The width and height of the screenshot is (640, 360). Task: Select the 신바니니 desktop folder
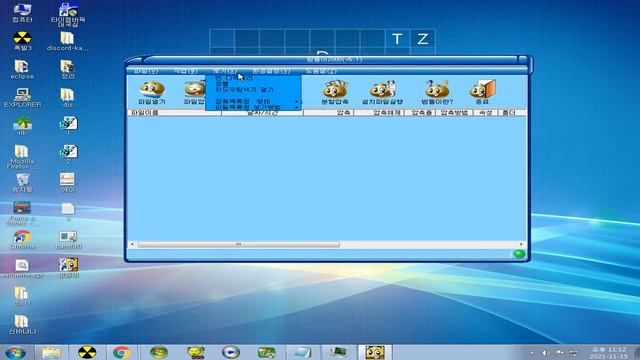22,325
